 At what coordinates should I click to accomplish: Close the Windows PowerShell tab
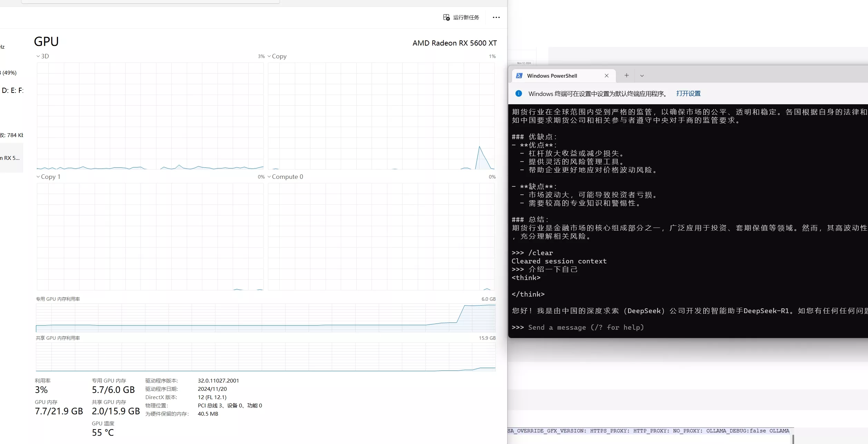[607, 76]
